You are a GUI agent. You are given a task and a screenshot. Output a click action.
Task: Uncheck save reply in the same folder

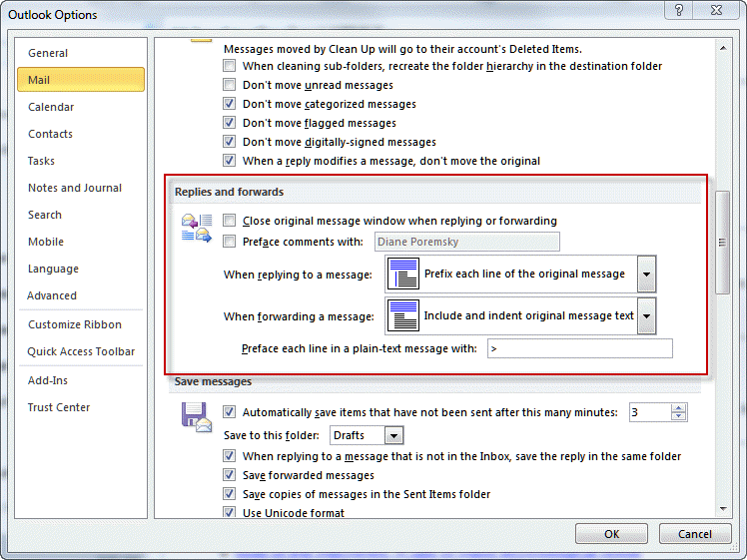click(x=229, y=456)
